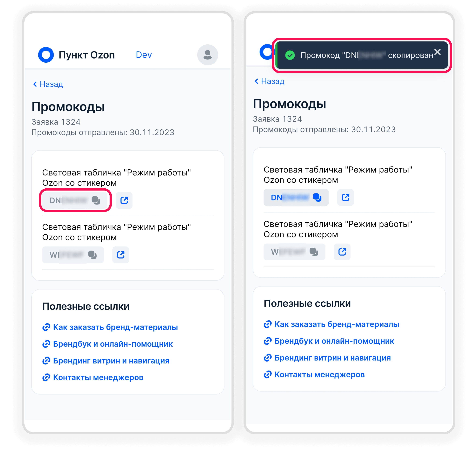Screen dimensions: 476x450
Task: Go back via Назад in left screen
Action: 48,84
